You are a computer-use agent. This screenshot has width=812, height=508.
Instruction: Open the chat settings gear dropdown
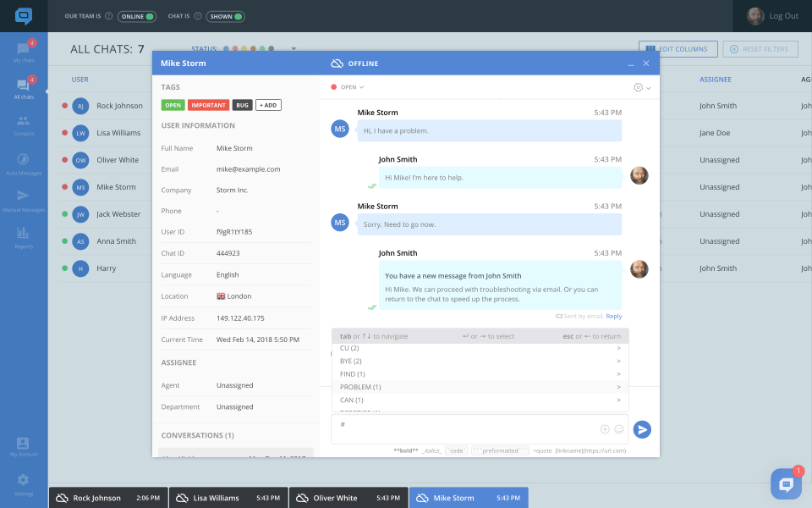coord(642,87)
